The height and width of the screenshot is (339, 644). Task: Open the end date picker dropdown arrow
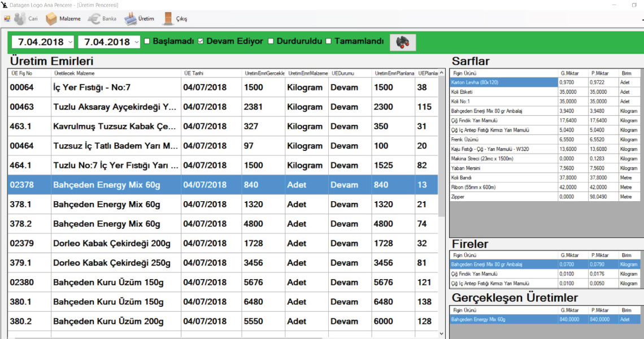coord(136,42)
